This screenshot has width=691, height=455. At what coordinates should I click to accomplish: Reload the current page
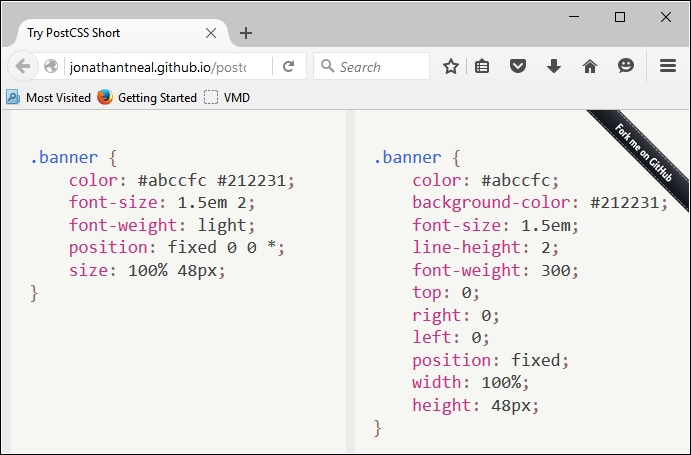288,67
